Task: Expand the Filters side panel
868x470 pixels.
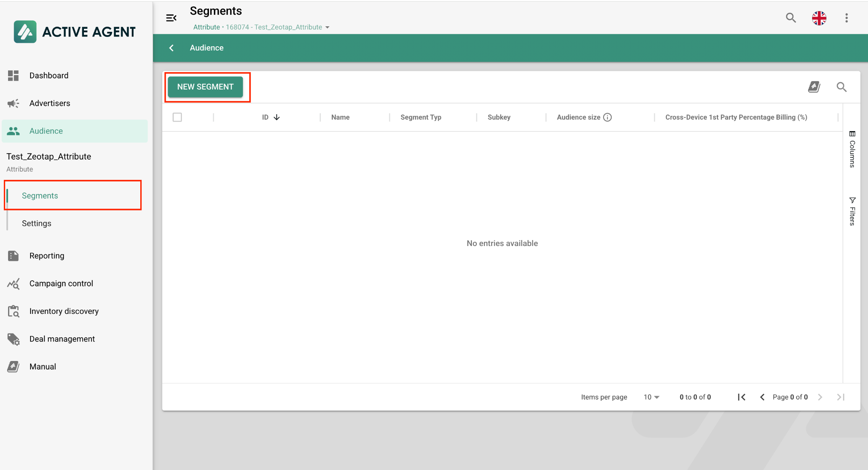Action: [x=852, y=211]
